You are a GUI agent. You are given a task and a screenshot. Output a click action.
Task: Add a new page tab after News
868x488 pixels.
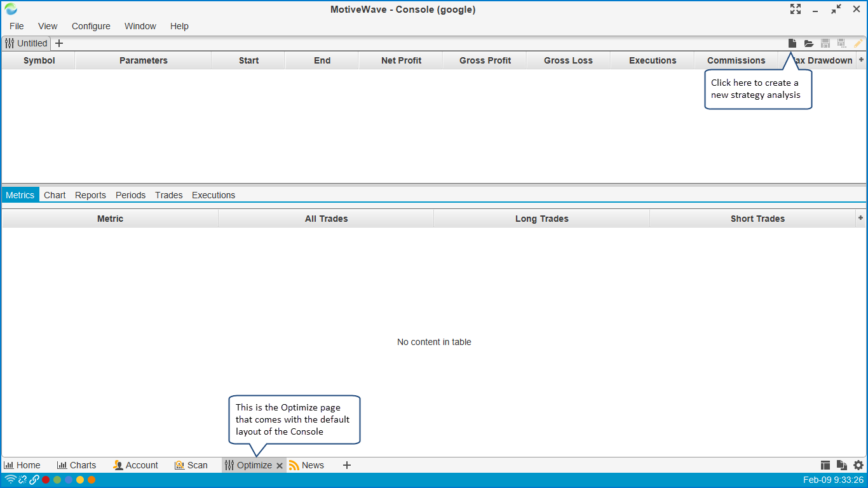[x=347, y=465]
